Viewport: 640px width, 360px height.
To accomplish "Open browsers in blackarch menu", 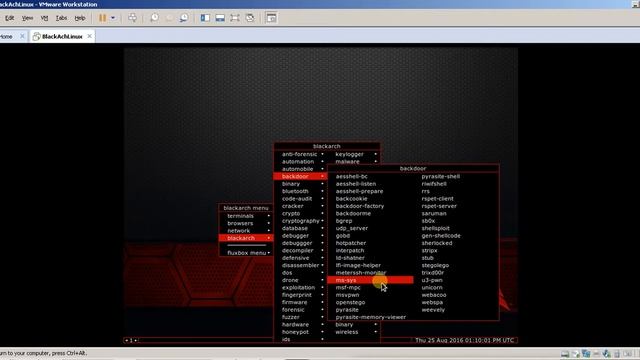I will point(246,223).
